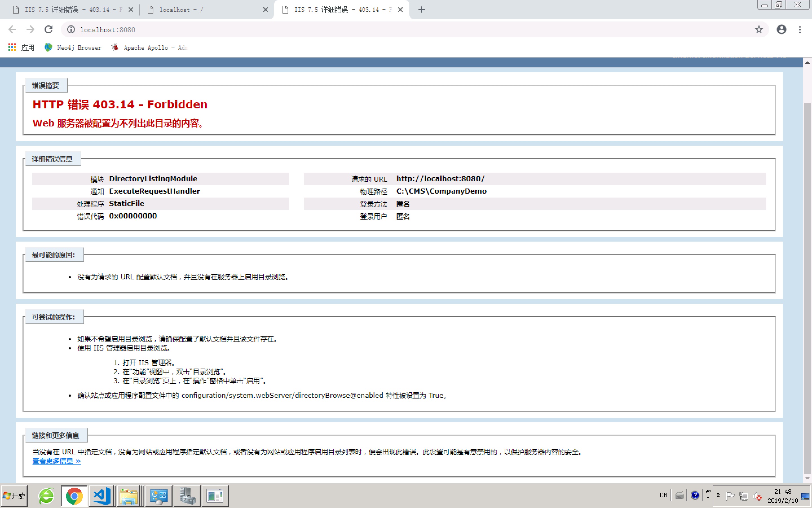Click the blue help question-mark tray icon
The image size is (812, 508).
click(695, 495)
